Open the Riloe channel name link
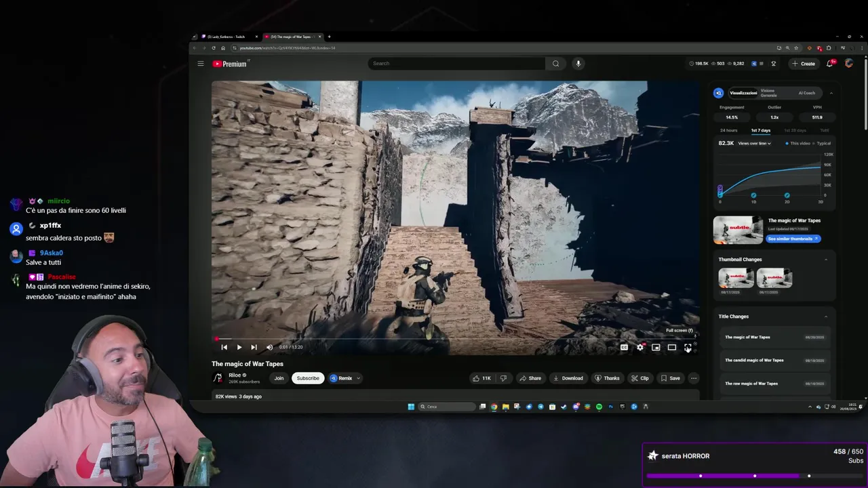 (235, 375)
